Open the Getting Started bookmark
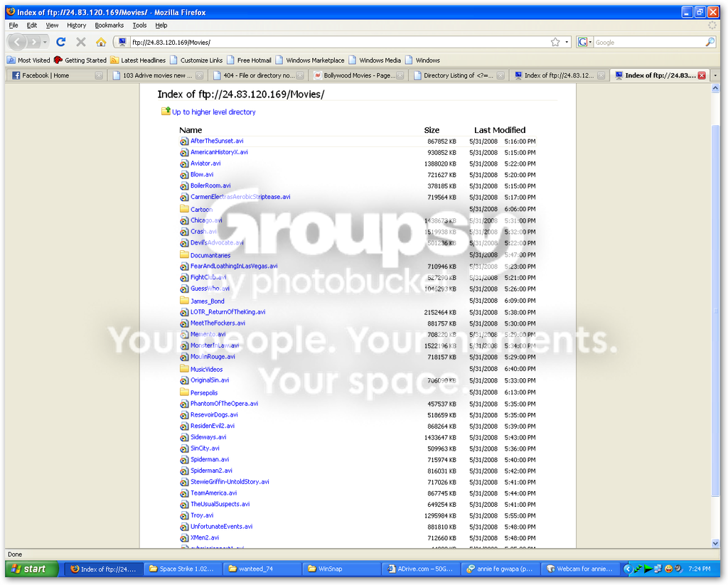Image resolution: width=728 pixels, height=585 pixels. (x=80, y=60)
